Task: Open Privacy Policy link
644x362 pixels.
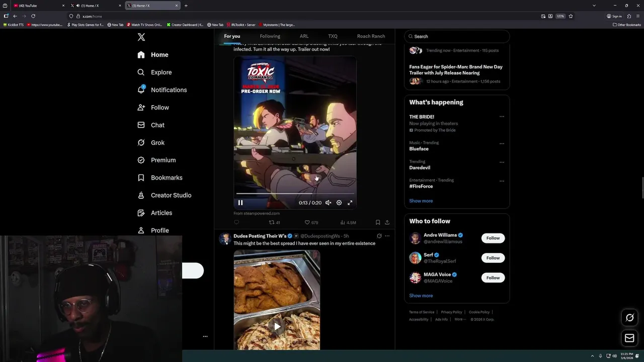Action: (451, 312)
